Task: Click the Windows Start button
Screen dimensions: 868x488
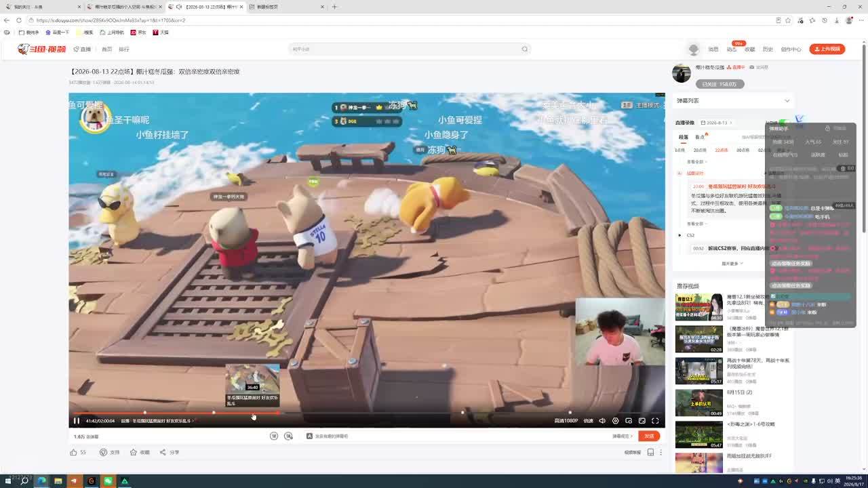Action: pyautogui.click(x=8, y=481)
